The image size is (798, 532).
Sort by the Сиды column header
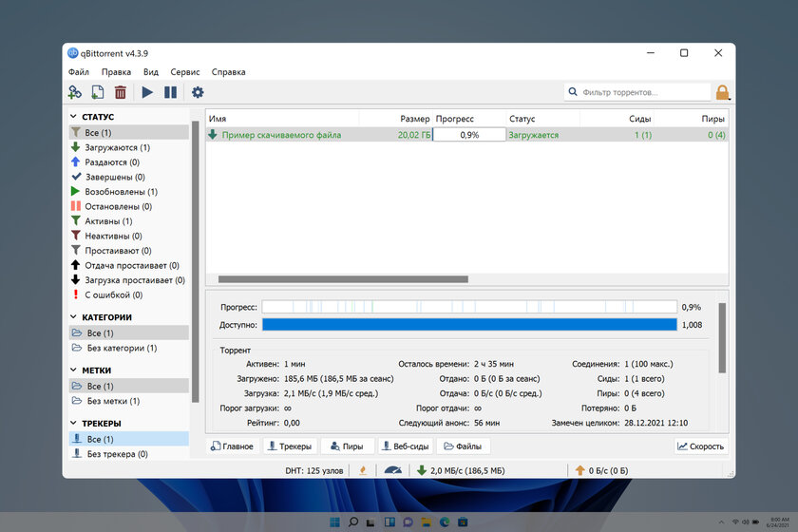pos(617,119)
